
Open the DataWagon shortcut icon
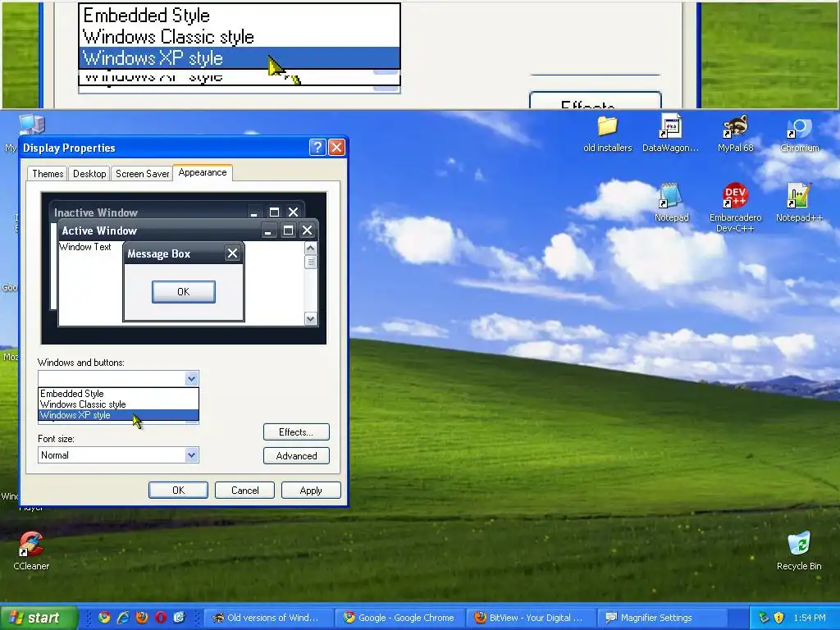tap(670, 127)
